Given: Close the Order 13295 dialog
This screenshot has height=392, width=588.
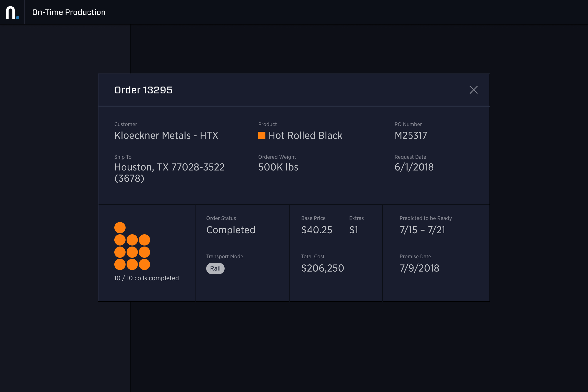Looking at the screenshot, I should click(x=473, y=90).
